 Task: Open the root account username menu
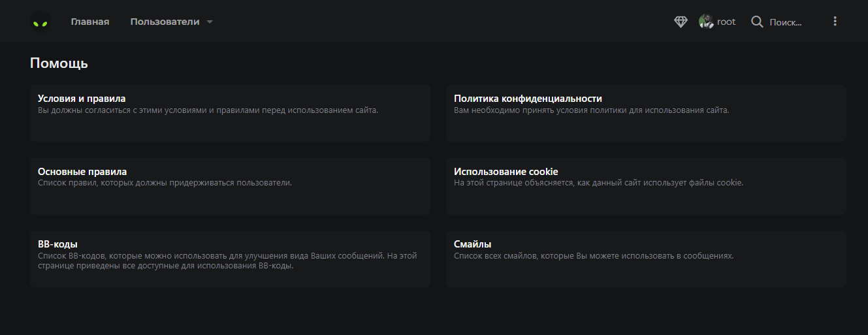726,22
